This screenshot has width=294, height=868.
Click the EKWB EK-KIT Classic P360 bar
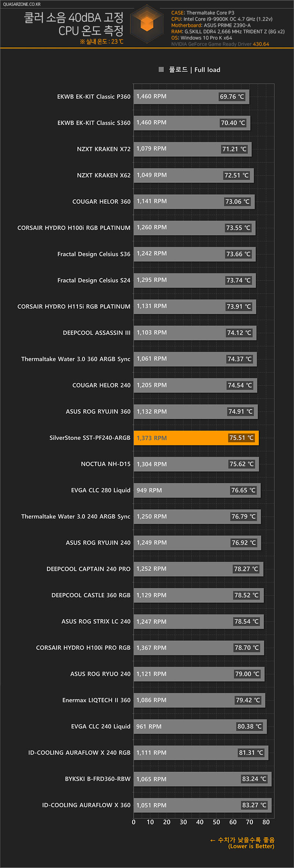click(191, 96)
